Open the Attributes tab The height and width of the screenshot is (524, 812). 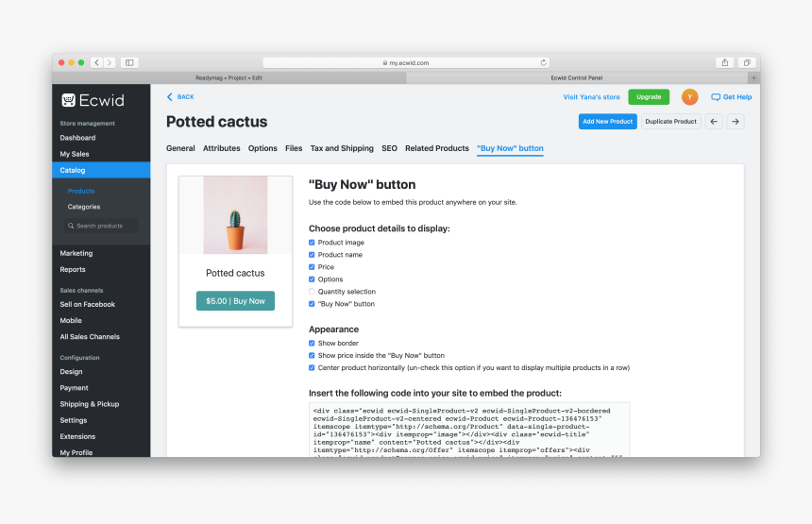(222, 148)
